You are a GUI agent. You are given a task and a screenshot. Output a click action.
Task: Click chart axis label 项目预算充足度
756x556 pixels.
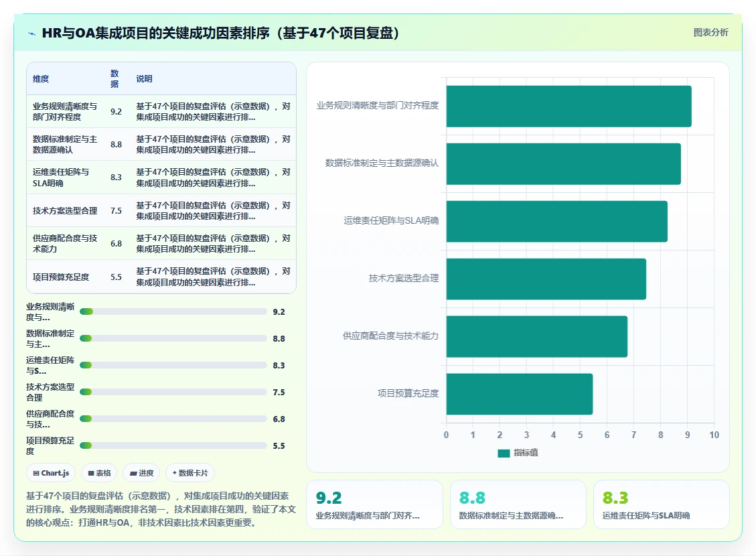point(408,393)
